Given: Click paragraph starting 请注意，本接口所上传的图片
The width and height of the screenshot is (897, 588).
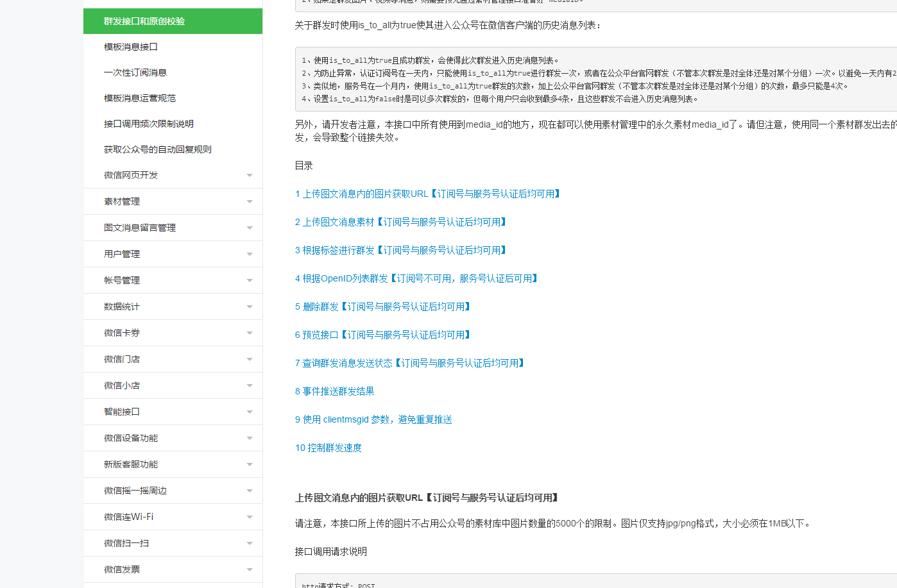Looking at the screenshot, I should 554,523.
